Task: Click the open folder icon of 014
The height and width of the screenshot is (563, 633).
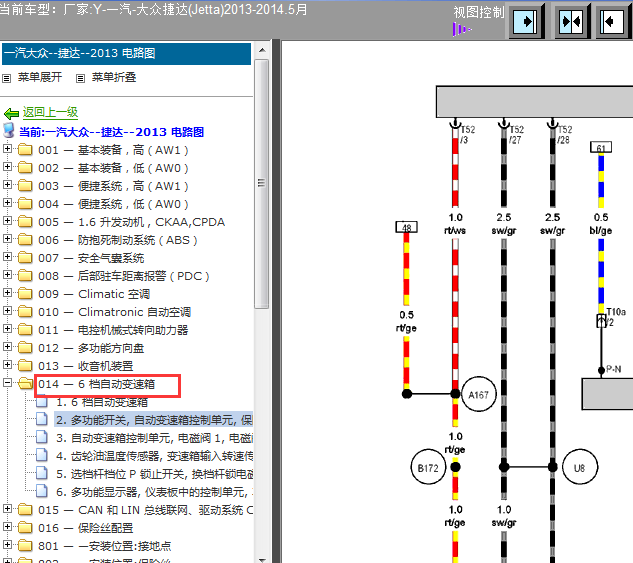Action: pyautogui.click(x=25, y=383)
